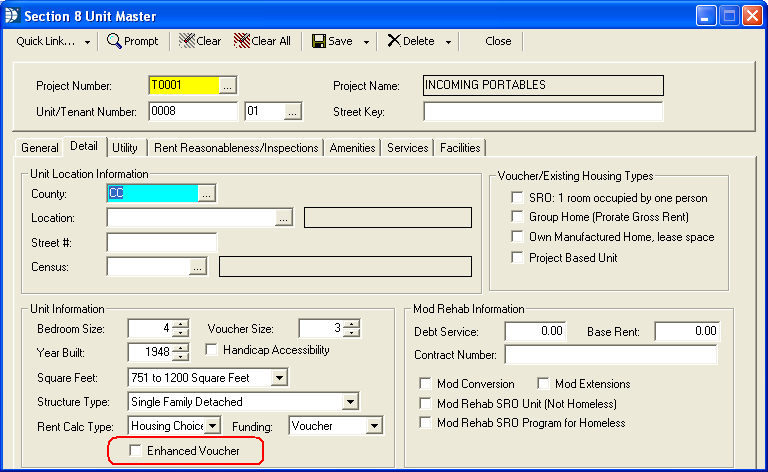
Task: Open the Rent Reasonableness/Inspections tab
Action: point(236,148)
